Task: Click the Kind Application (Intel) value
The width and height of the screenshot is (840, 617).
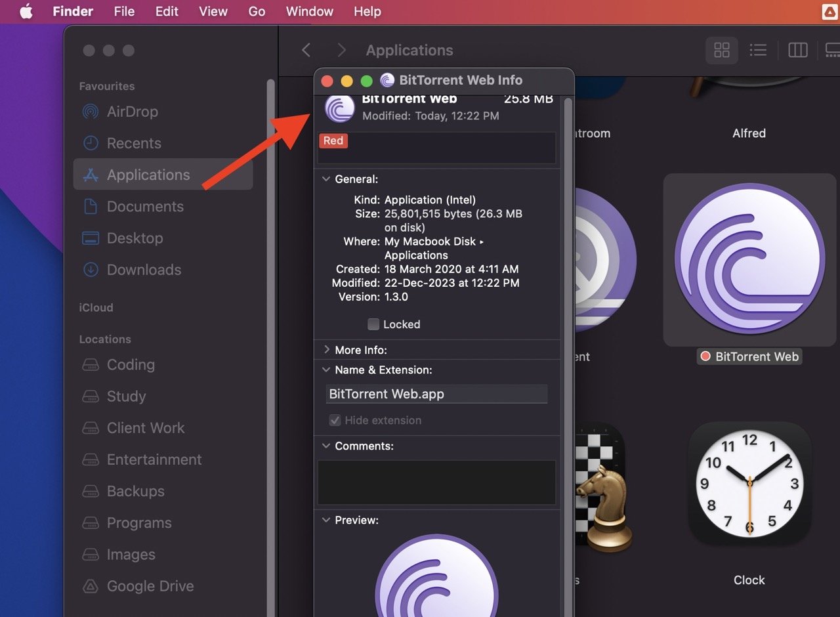Action: [x=430, y=200]
